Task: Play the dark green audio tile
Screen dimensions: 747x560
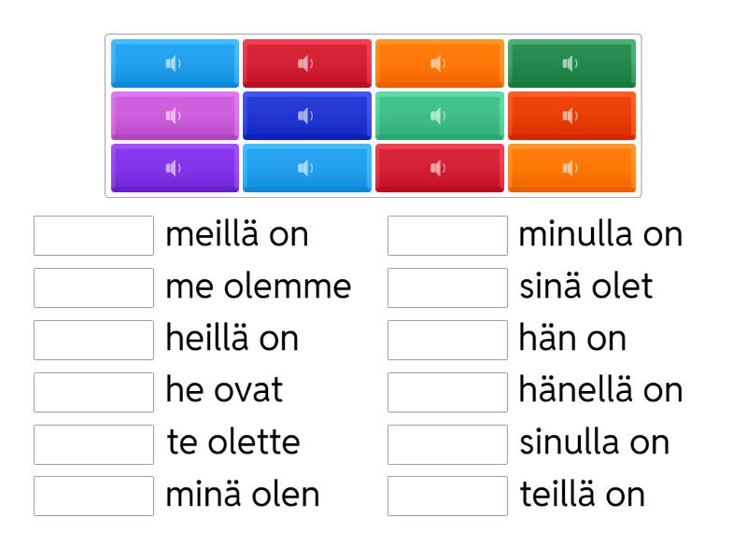Action: point(571,63)
